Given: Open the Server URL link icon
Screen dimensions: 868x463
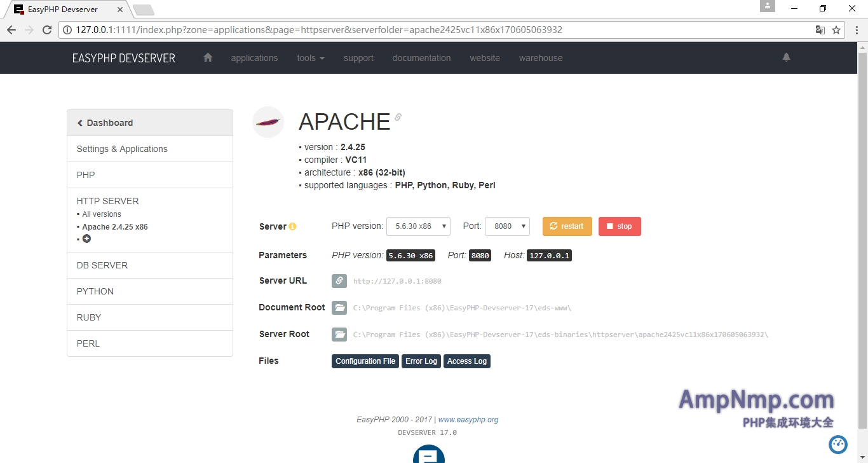Looking at the screenshot, I should pyautogui.click(x=339, y=280).
